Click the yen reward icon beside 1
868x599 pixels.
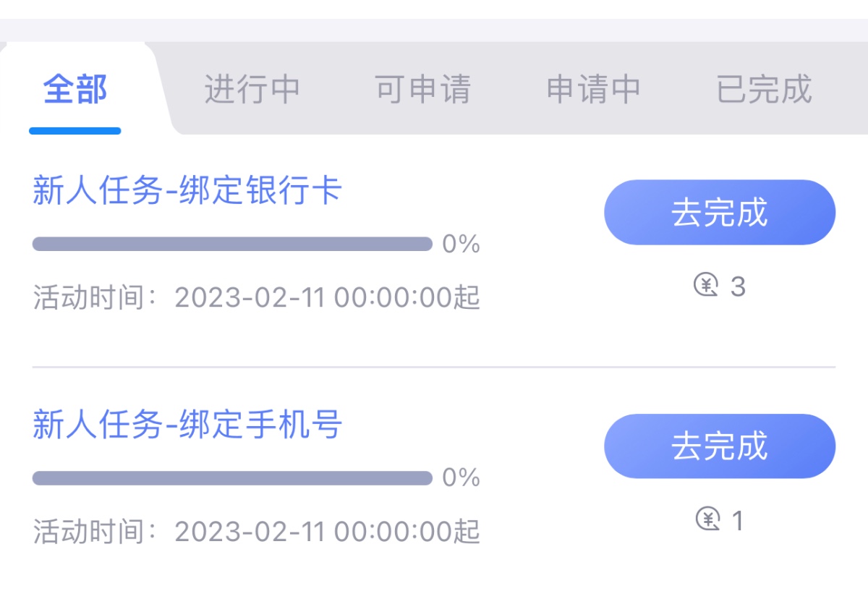707,519
